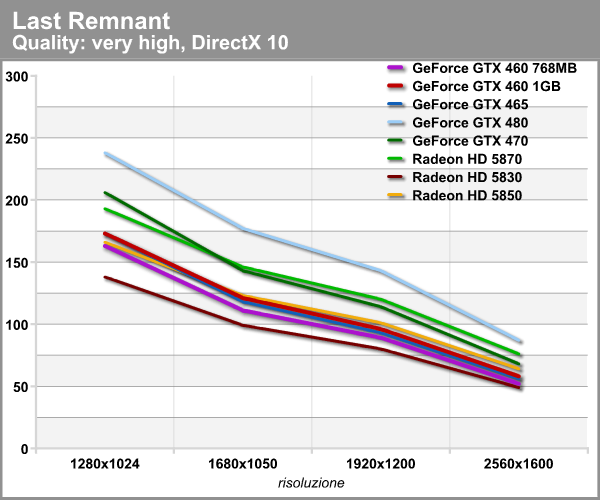Click the '2560x1600' x-axis label
This screenshot has height=500, width=600.
[x=518, y=464]
